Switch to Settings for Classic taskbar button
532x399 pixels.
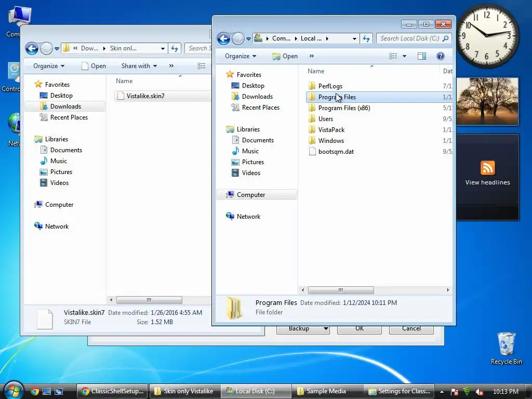coord(400,391)
